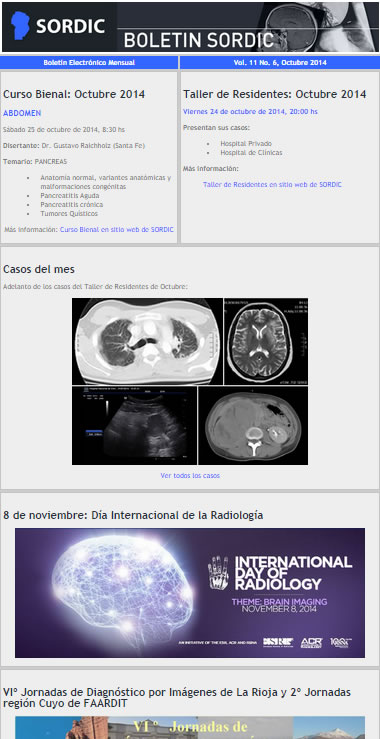380x739 pixels.
Task: Click the blue SORDIC province logo icon
Action: click(x=20, y=26)
